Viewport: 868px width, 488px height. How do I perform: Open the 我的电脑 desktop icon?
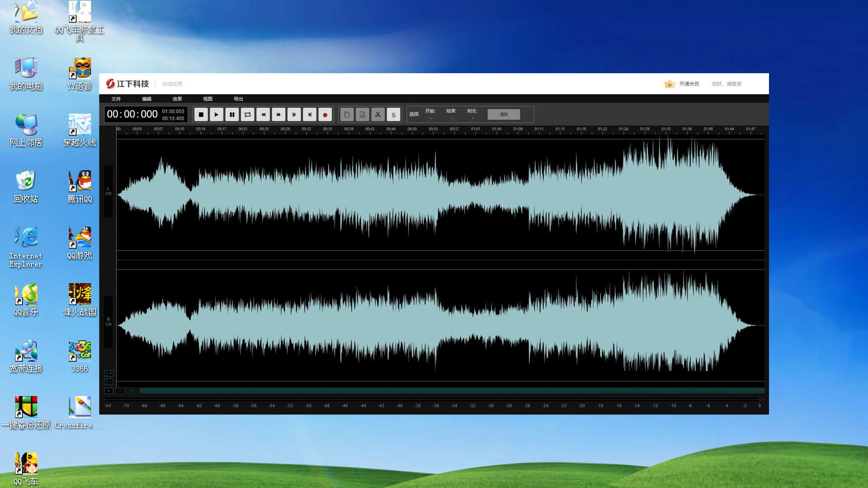(26, 74)
